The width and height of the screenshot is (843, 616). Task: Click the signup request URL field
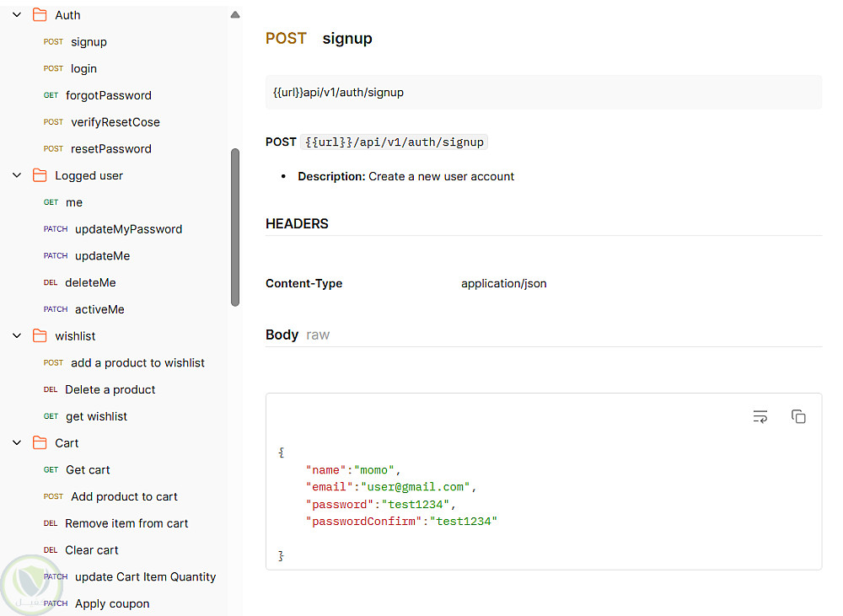(x=543, y=93)
